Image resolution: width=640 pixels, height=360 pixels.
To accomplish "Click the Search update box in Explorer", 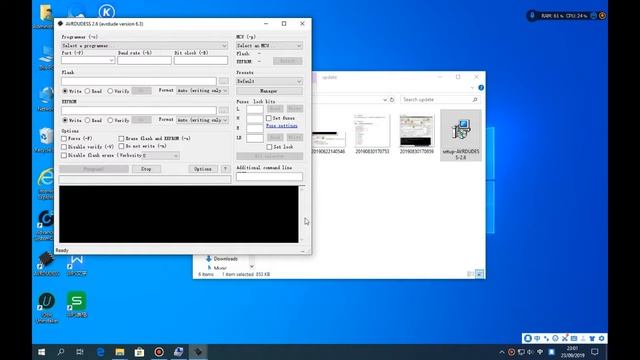I will [440, 100].
